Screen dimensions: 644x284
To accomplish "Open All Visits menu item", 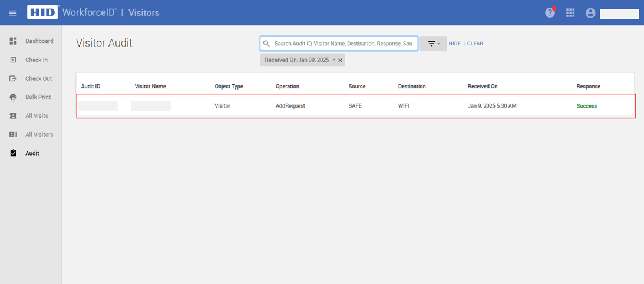I will point(37,116).
